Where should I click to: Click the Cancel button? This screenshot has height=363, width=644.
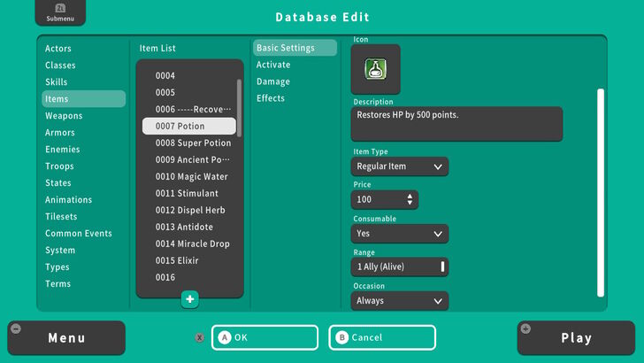[x=382, y=337]
